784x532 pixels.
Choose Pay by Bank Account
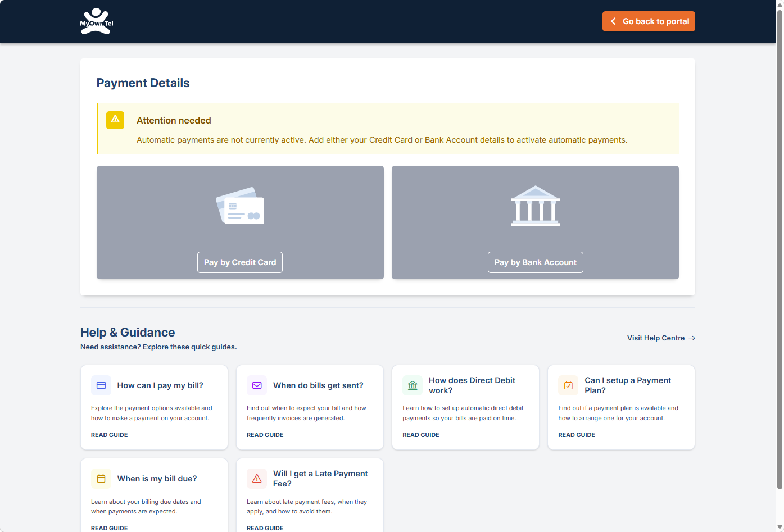tap(536, 262)
